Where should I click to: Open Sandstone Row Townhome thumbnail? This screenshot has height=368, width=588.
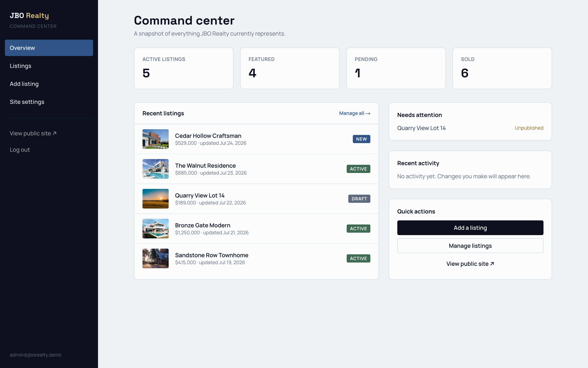[x=156, y=258]
